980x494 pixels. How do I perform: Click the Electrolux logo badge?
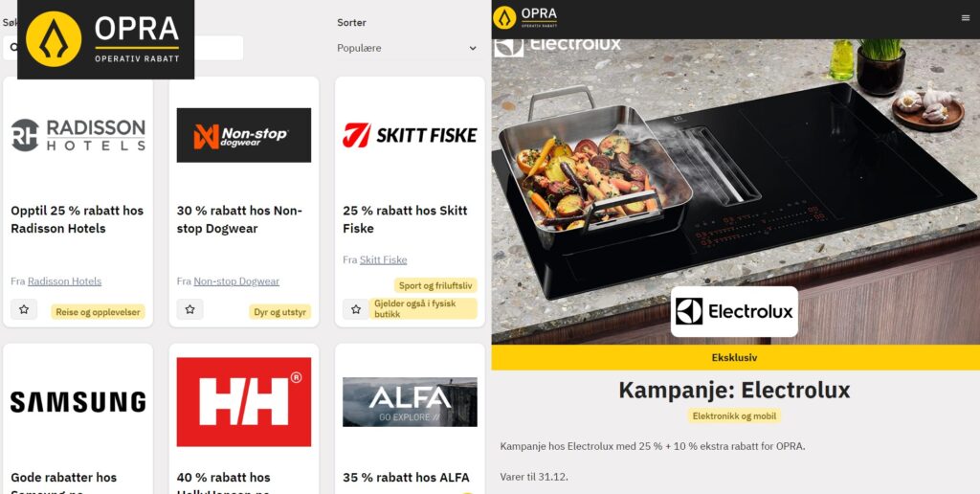pos(734,311)
